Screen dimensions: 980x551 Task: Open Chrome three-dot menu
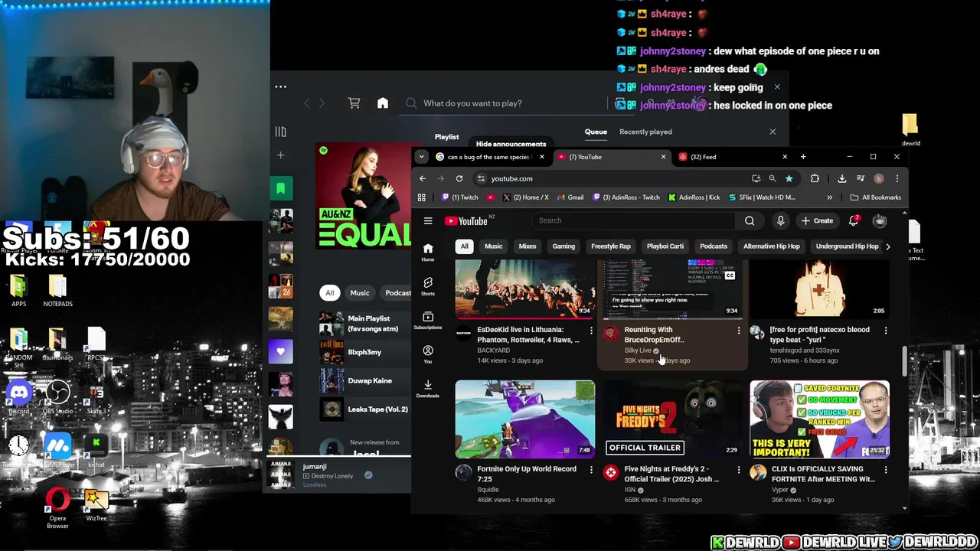(x=897, y=178)
